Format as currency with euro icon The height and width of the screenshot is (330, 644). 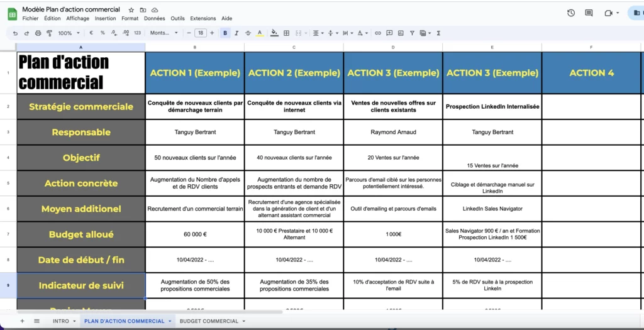[91, 33]
